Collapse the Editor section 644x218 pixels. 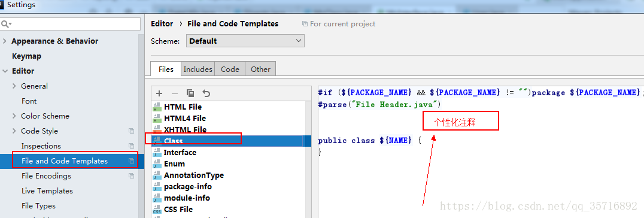tap(5, 71)
